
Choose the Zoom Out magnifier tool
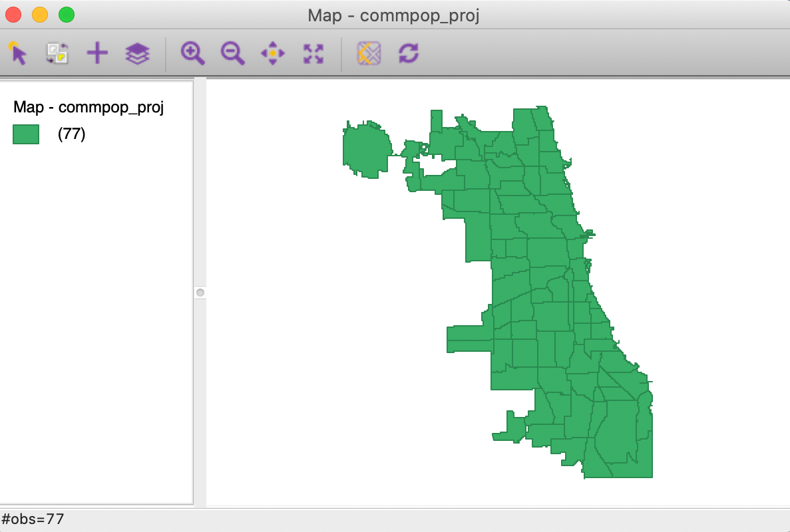pos(233,53)
